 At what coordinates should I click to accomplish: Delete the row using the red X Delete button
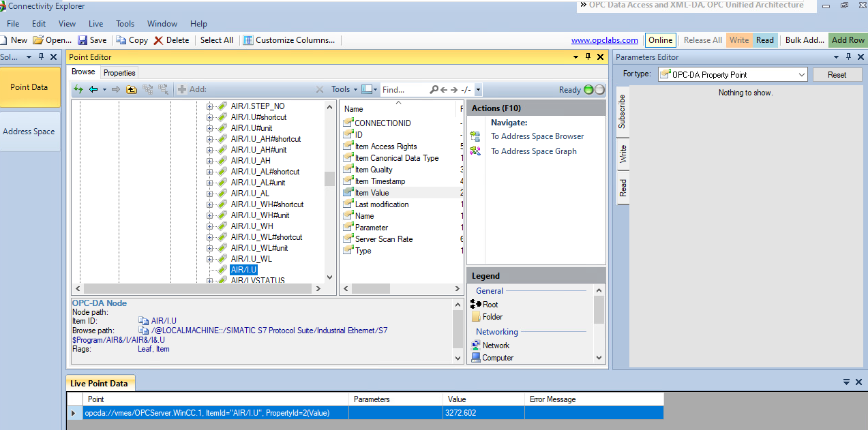pos(172,40)
